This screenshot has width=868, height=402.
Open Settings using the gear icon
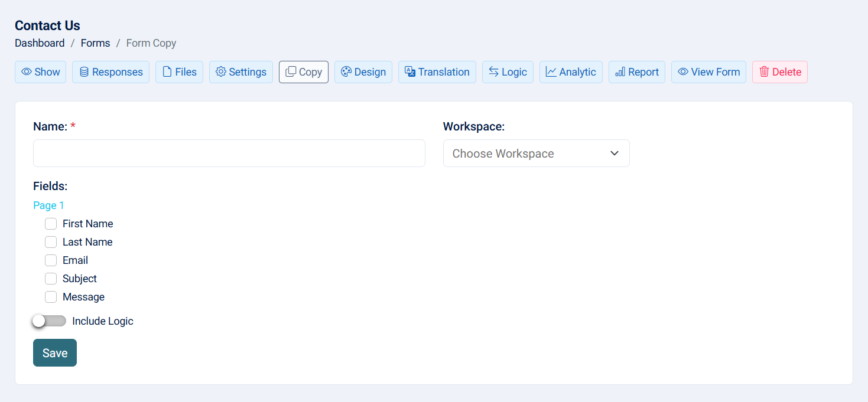coord(221,72)
